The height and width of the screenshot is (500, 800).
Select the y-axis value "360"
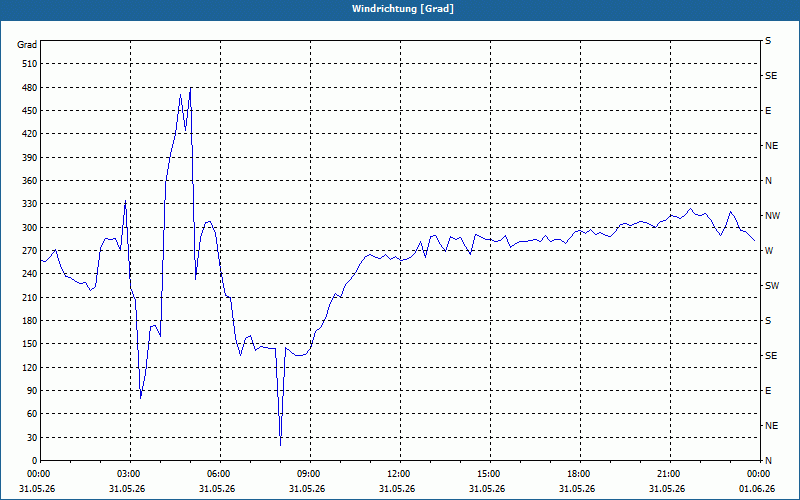30,181
